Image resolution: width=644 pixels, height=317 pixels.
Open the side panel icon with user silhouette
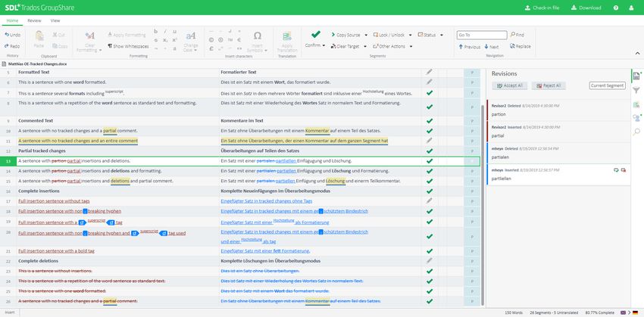point(636,118)
